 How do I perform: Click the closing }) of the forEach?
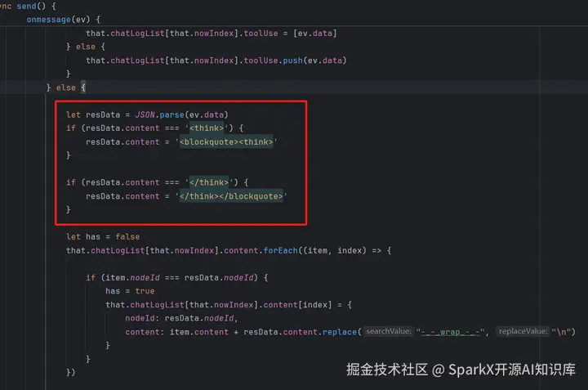point(71,372)
